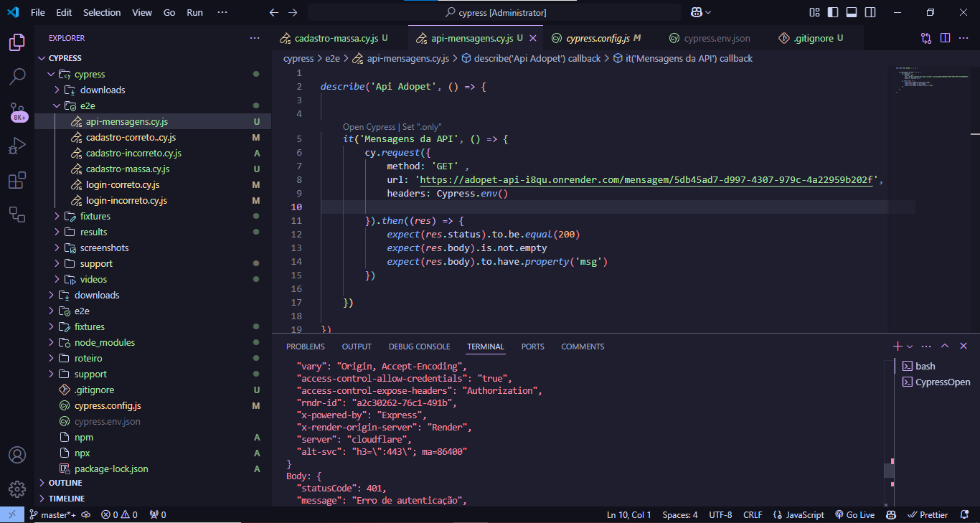980x523 pixels.
Task: Click the terminal vertical scrollbar
Action: [889, 470]
